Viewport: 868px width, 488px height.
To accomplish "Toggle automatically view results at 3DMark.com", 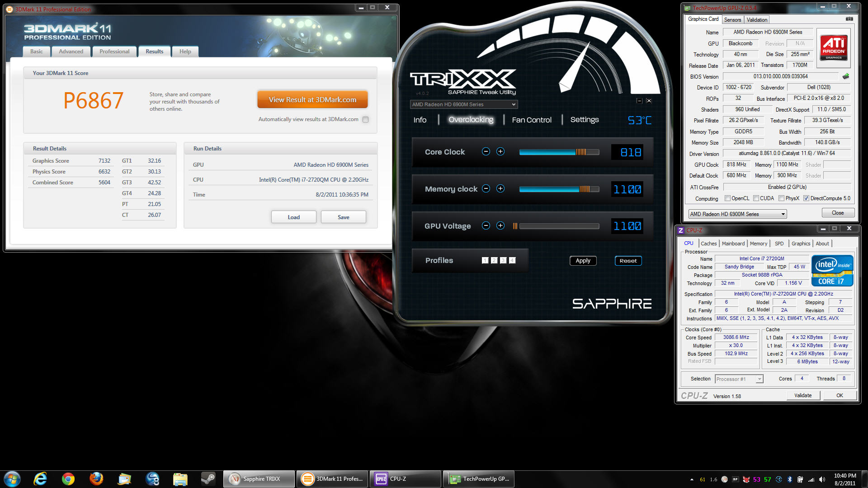I will pos(366,120).
